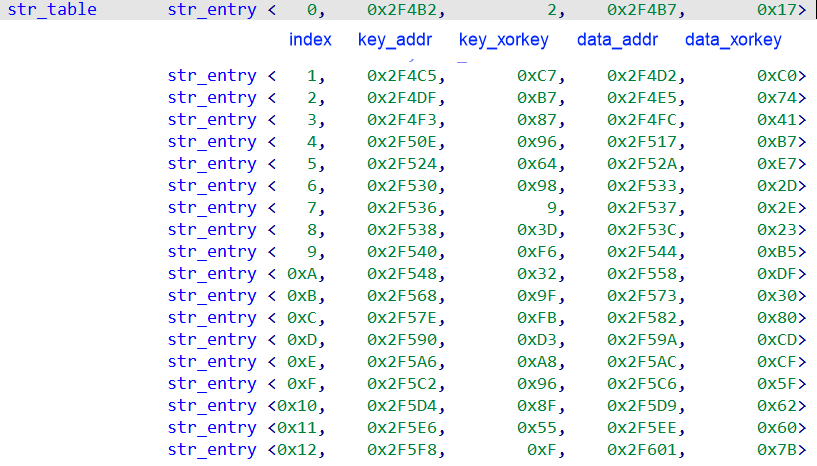Select key address 0x2F590
Viewport: 817px width, 466px height.
tap(401, 339)
